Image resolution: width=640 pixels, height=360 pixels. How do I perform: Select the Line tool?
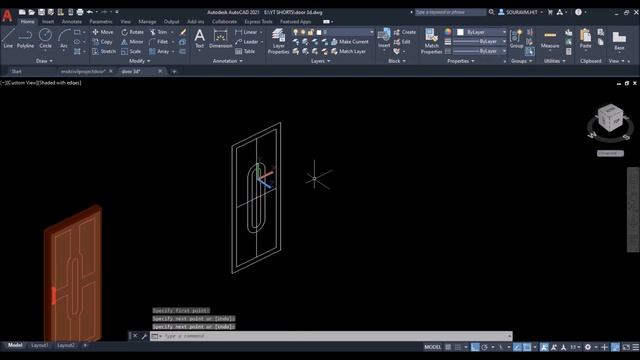coord(8,38)
